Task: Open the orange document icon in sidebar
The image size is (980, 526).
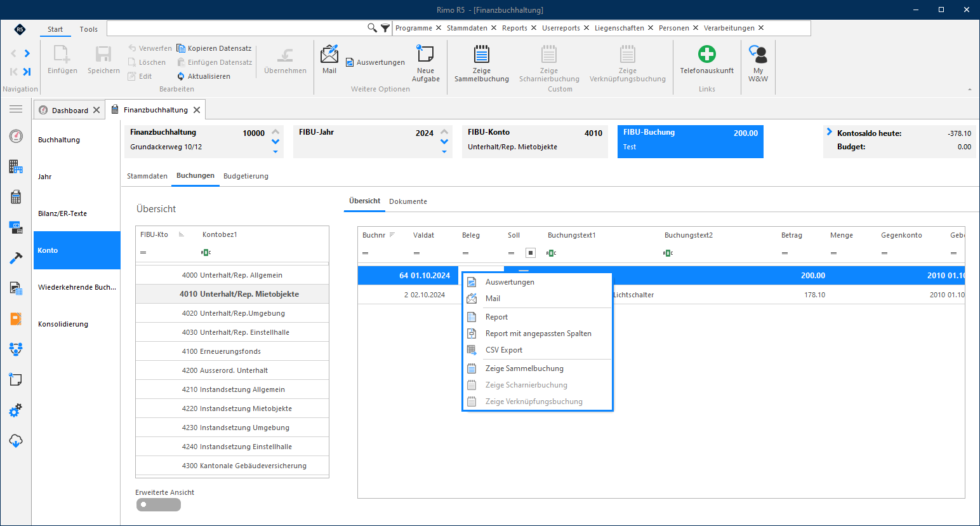Action: [16, 319]
